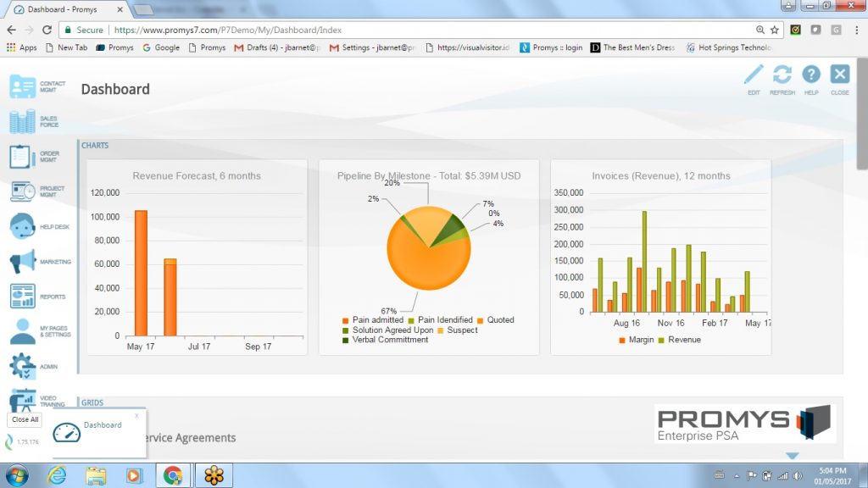The height and width of the screenshot is (488, 868).
Task: Open the Reports section
Action: (23, 295)
